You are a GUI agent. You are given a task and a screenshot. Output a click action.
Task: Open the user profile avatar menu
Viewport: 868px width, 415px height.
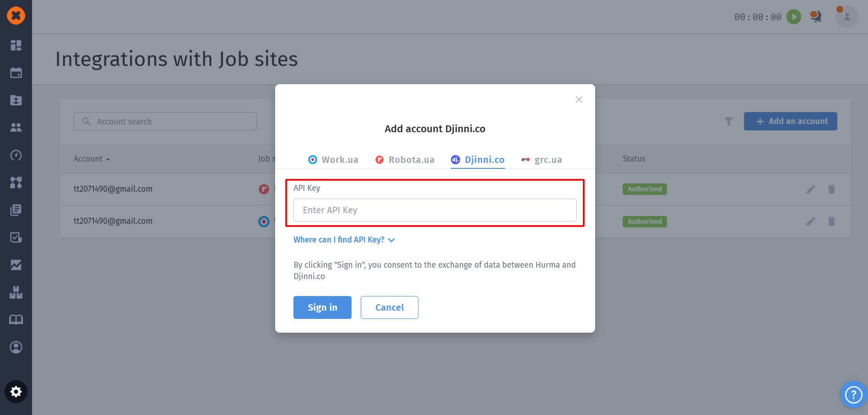coord(846,17)
